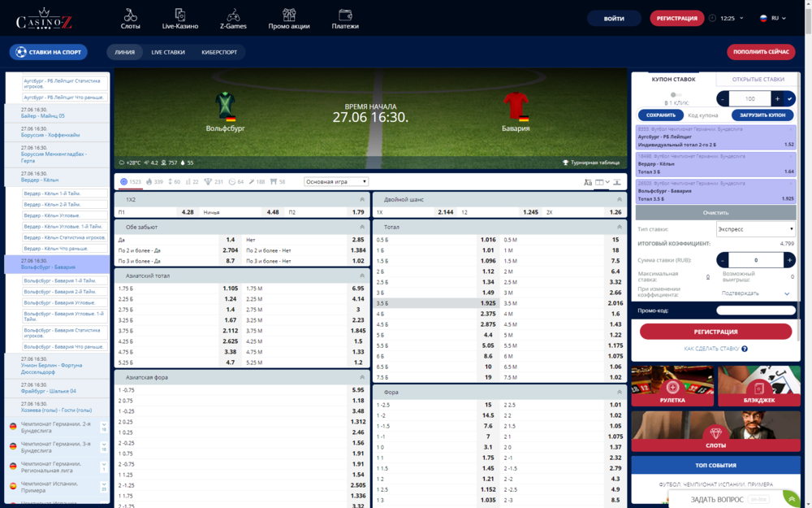Open the Тип ставки Экспресс dropdown
812x508 pixels.
(x=755, y=229)
